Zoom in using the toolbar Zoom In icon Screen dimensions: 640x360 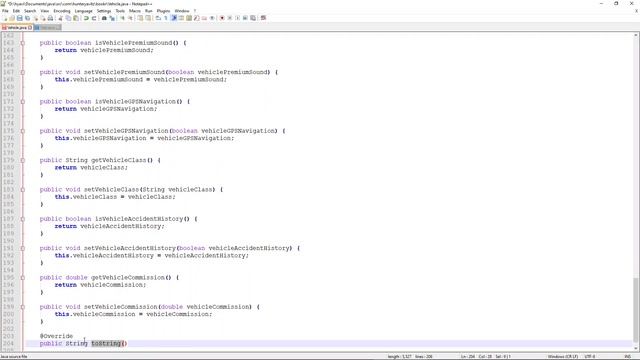[122, 18]
